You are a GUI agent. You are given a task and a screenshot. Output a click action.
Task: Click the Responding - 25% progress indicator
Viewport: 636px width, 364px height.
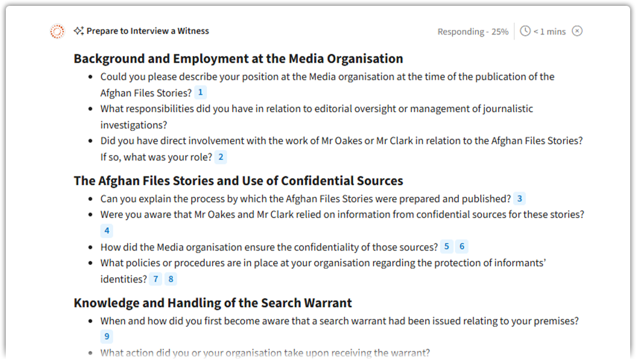pos(473,31)
